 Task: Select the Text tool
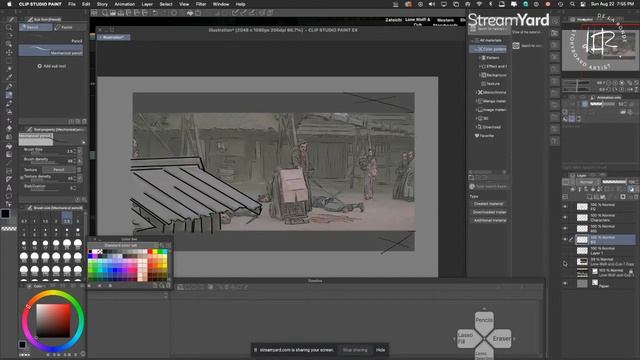tap(9, 188)
